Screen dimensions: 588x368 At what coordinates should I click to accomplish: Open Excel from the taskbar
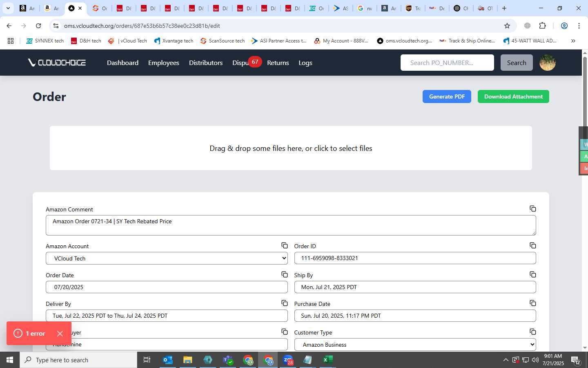(328, 360)
